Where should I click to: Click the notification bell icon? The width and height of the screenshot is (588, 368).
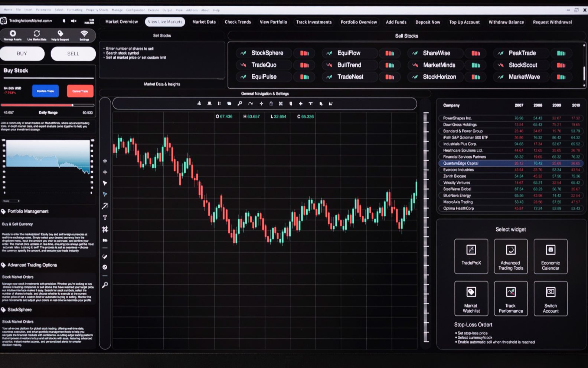tap(64, 21)
